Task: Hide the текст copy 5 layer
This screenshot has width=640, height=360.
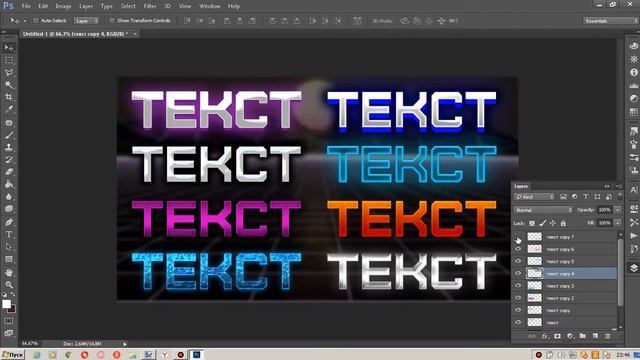Action: pyautogui.click(x=518, y=261)
